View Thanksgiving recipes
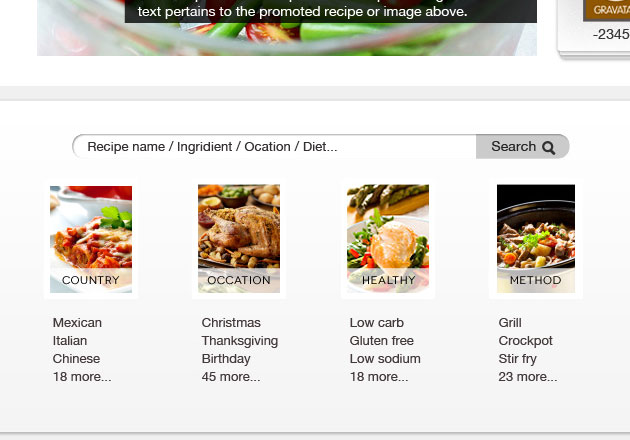This screenshot has height=440, width=630. (240, 341)
